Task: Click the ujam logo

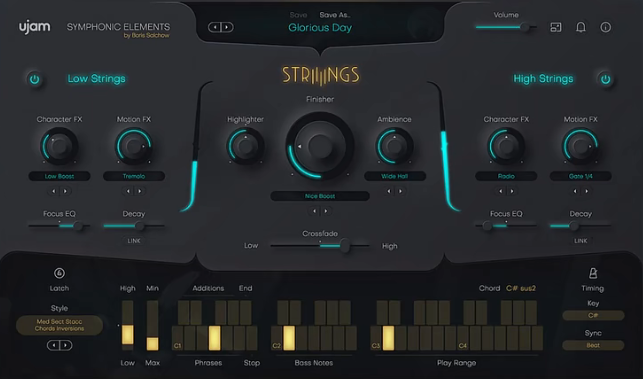Action: point(35,27)
